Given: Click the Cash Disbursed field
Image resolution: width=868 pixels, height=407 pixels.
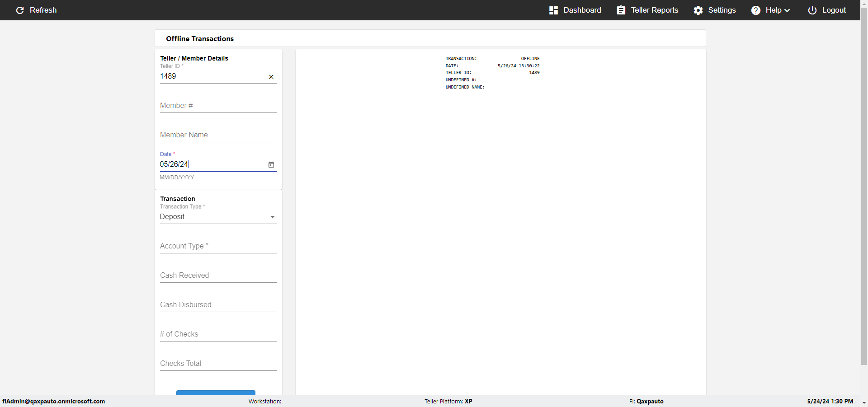Looking at the screenshot, I should click(218, 305).
